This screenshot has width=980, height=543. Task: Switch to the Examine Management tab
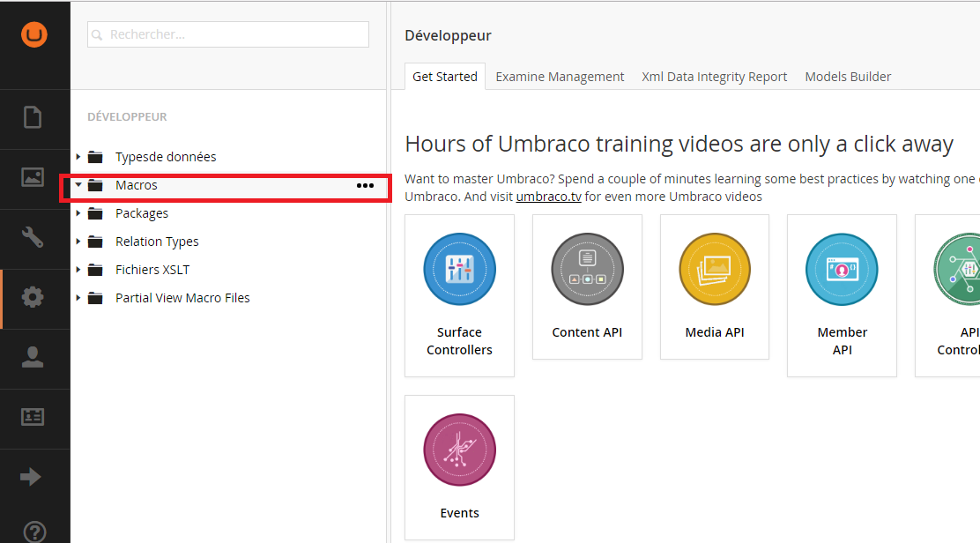(560, 76)
